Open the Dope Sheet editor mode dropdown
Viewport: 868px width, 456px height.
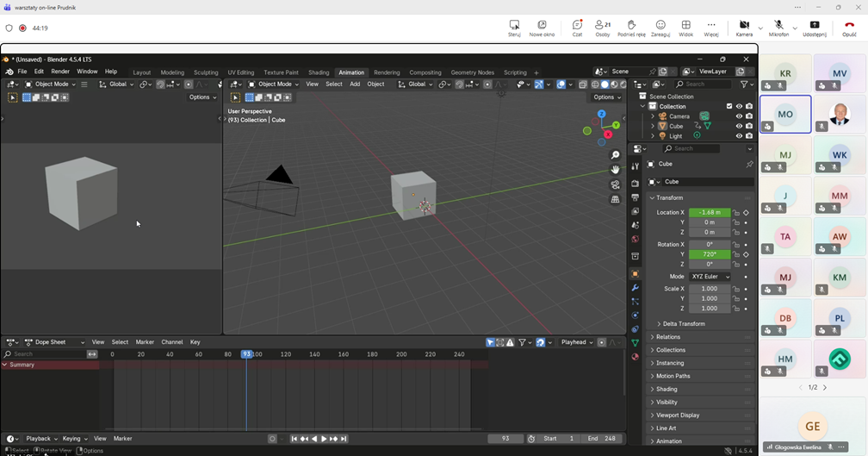point(54,342)
